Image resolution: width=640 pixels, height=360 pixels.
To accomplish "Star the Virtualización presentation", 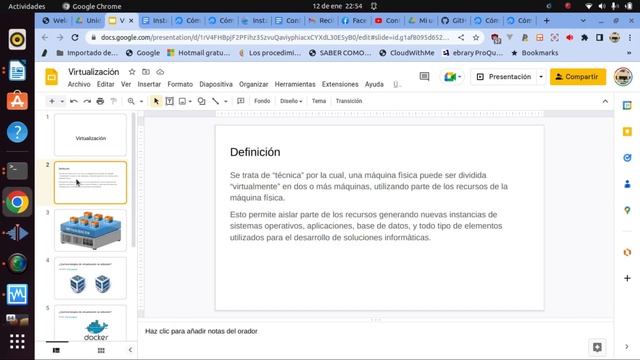I will (x=132, y=72).
